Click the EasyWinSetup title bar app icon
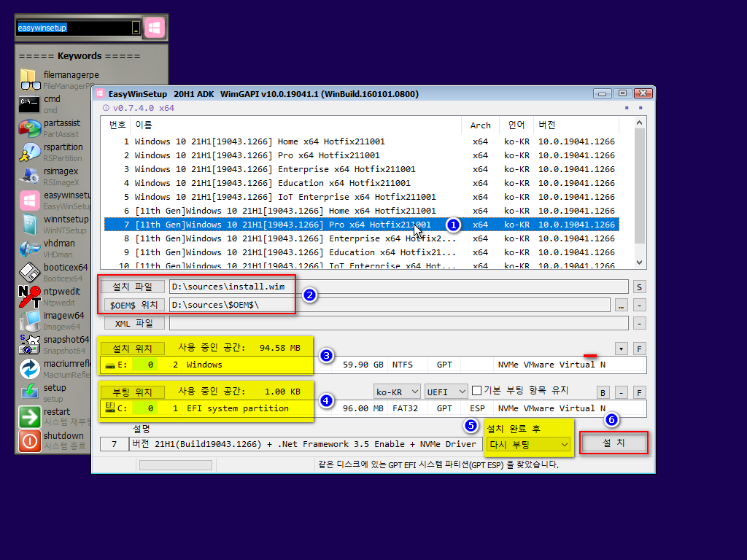747x560 pixels. coord(99,93)
